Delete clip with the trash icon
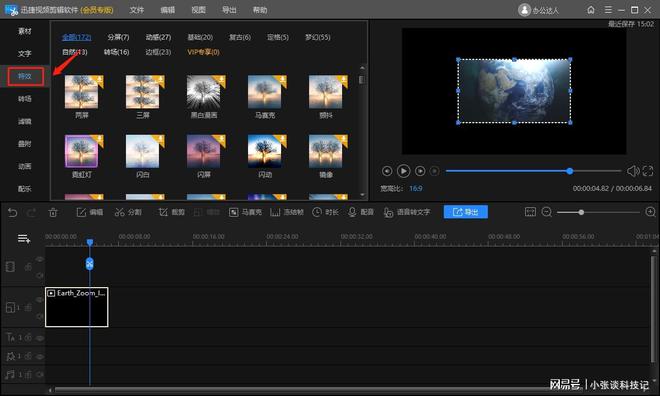The height and width of the screenshot is (396, 660). [x=53, y=213]
